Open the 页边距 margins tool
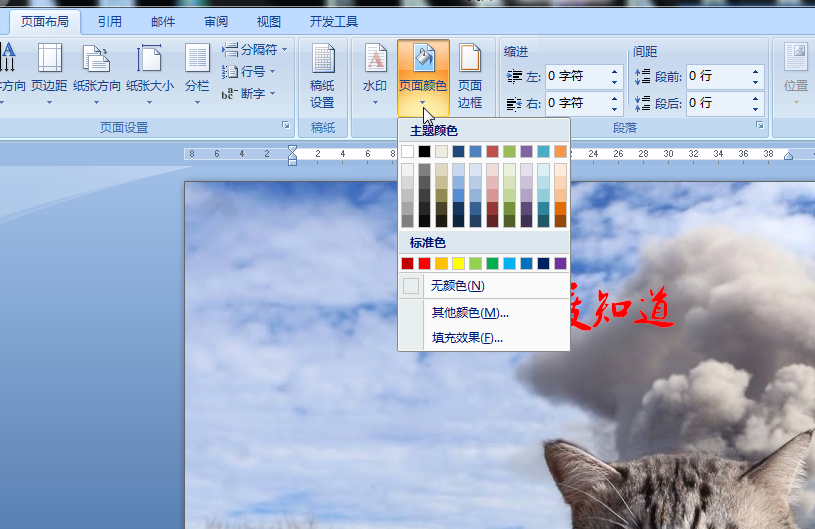815x529 pixels. 49,72
